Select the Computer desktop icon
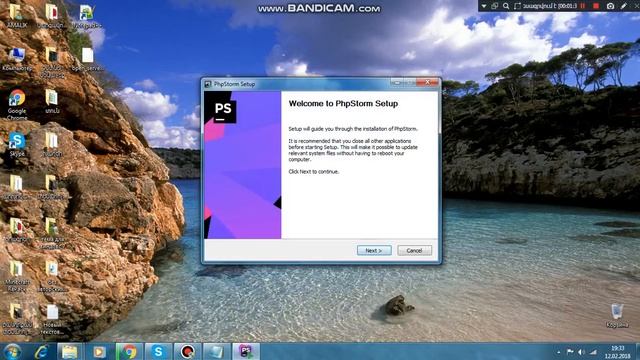Viewport: 640px width, 360px height. (x=17, y=60)
